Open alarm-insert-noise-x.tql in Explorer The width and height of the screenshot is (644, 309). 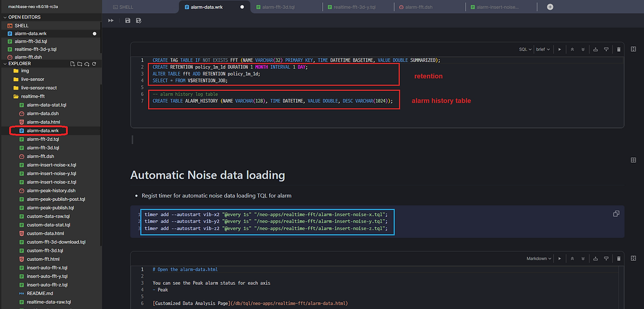pos(51,165)
